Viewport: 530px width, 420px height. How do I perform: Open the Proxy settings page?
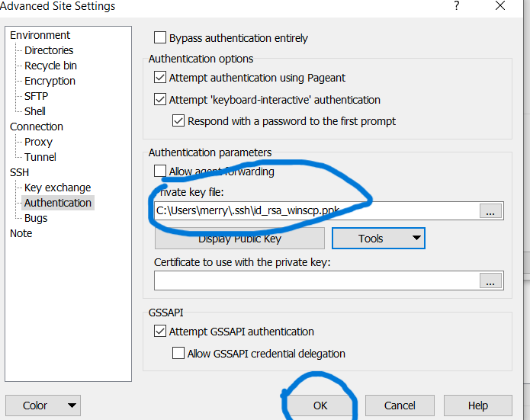click(38, 142)
